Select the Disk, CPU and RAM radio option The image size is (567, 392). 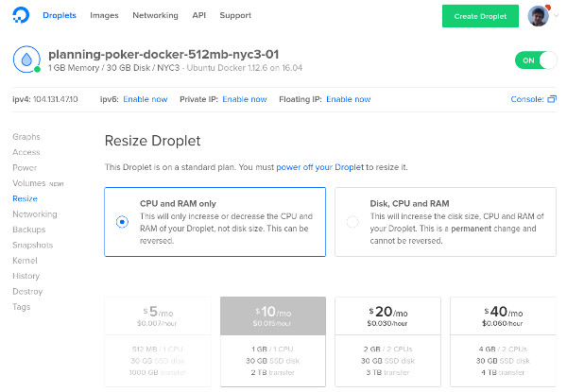(x=352, y=221)
